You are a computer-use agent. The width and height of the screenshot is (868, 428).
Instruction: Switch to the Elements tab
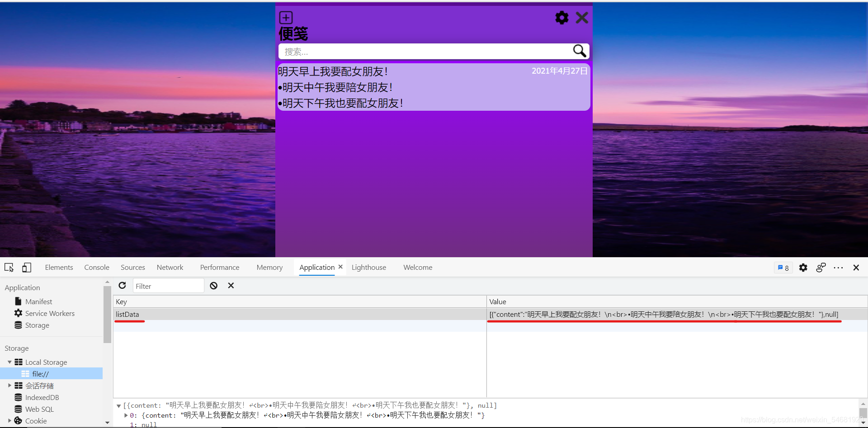click(x=59, y=267)
